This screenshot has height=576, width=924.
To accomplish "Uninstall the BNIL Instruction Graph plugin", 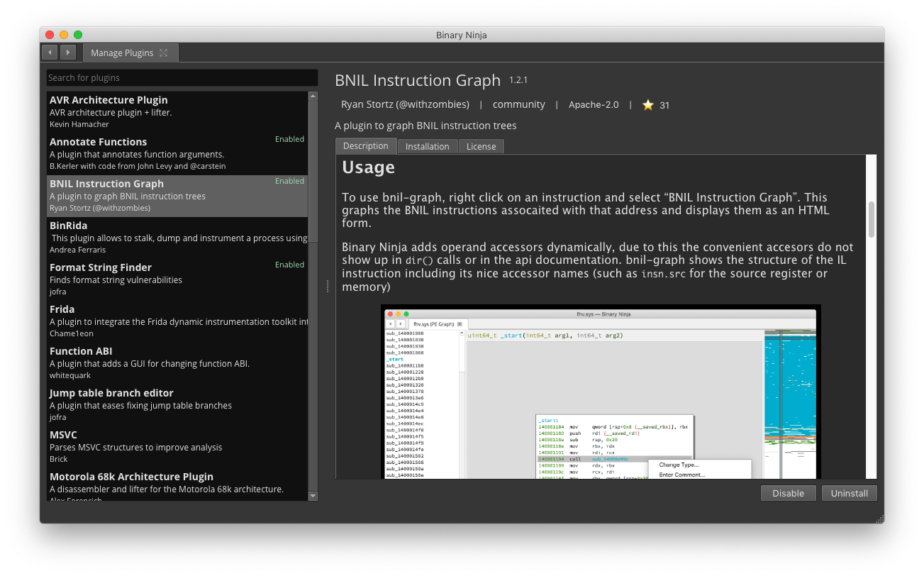I will 849,493.
